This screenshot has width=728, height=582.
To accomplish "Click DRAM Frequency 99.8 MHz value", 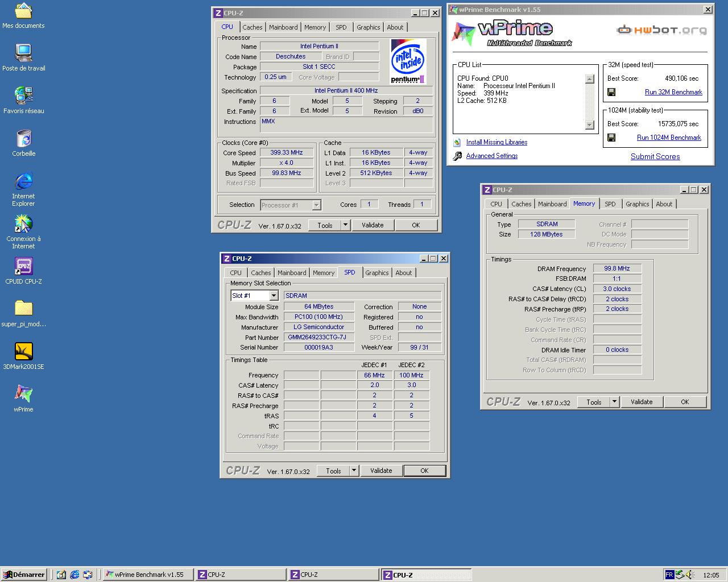I will pos(617,268).
